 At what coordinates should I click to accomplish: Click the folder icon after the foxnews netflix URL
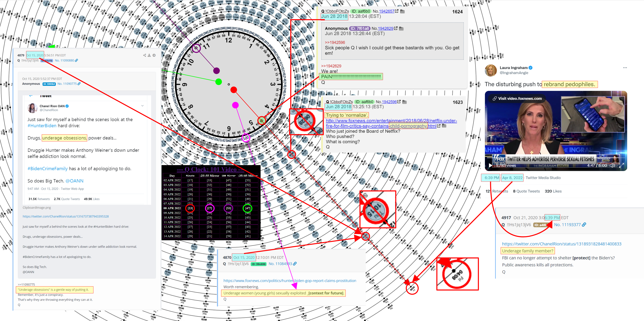click(444, 126)
